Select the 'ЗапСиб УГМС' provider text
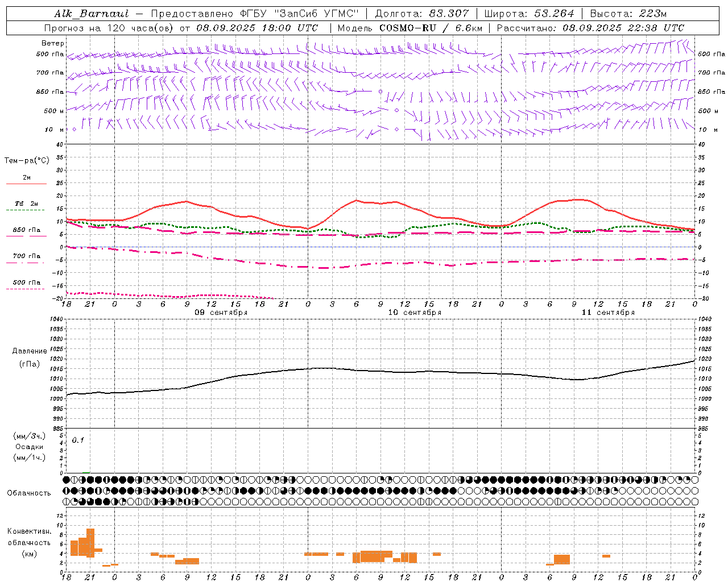 coord(316,14)
